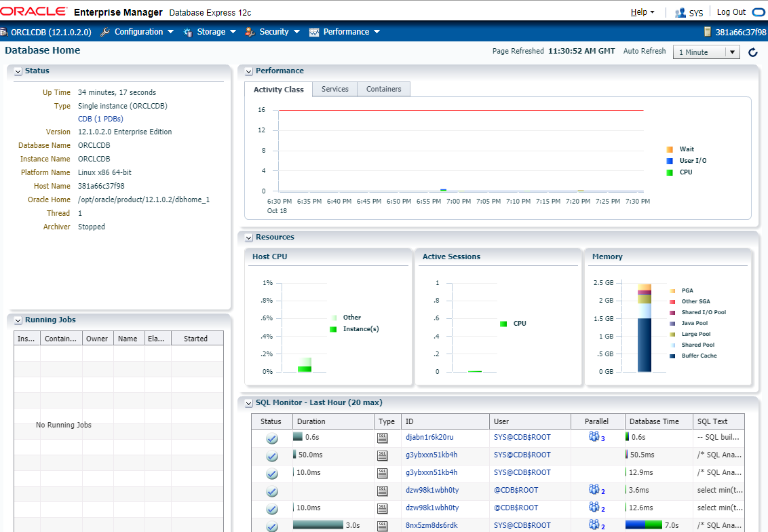This screenshot has width=768, height=532.
Task: Click status checkmark in 50.5ms database time row
Action: (x=272, y=456)
